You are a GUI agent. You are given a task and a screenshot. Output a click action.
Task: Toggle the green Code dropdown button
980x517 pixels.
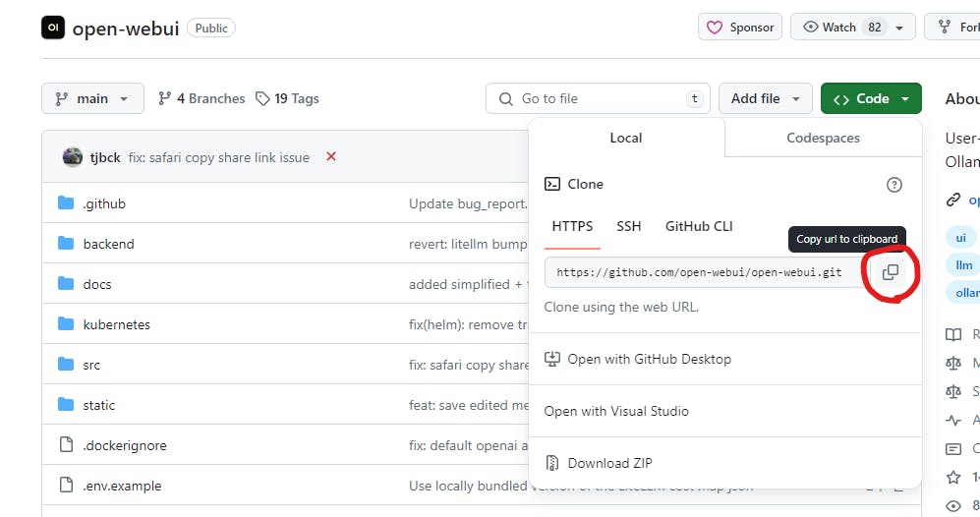coord(871,98)
